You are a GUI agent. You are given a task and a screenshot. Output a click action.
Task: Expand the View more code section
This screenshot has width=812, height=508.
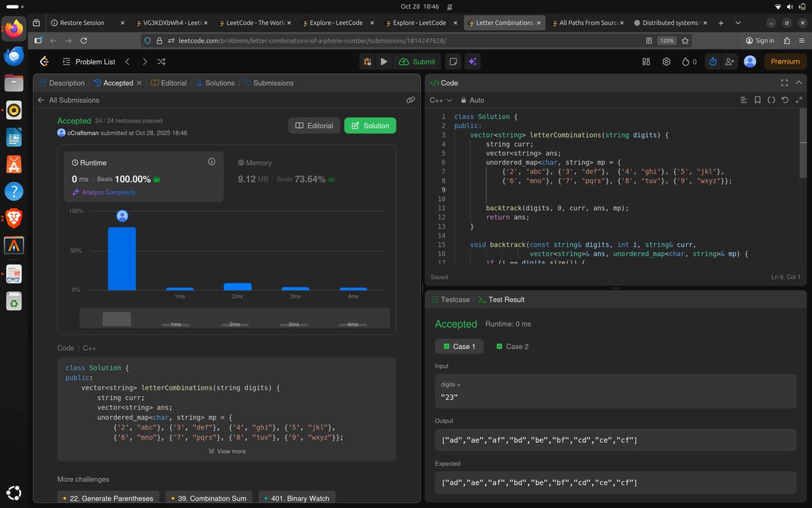tap(227, 451)
